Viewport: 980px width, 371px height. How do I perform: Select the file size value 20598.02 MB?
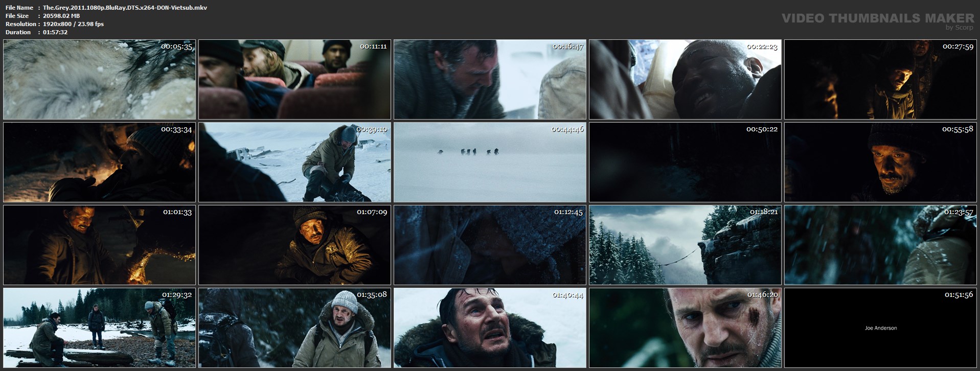click(x=61, y=16)
